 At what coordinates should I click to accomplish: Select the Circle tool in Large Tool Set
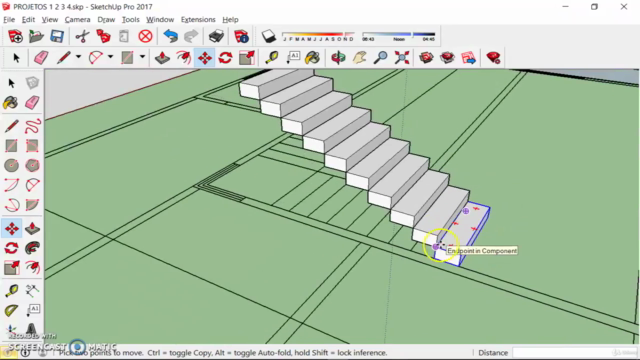(11, 165)
